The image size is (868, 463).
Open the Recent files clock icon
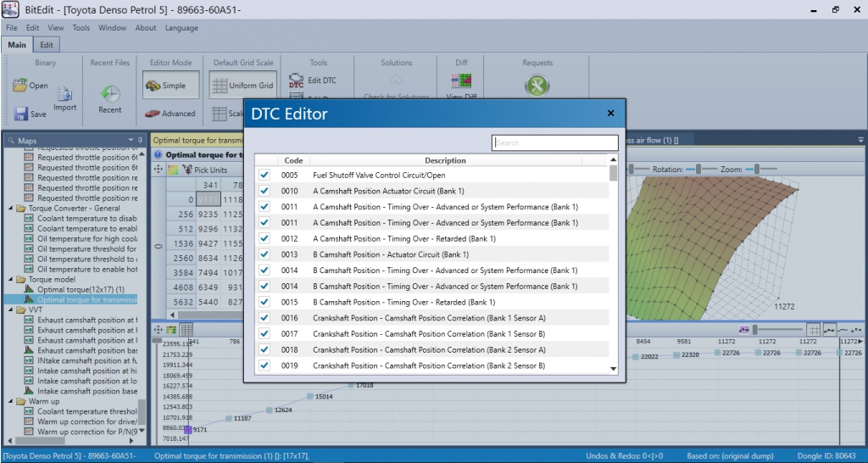click(x=110, y=93)
